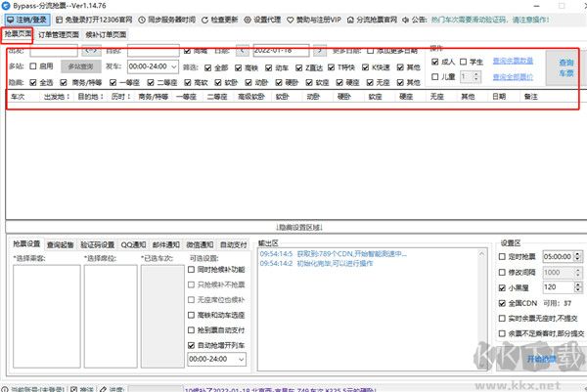Uncheck the K快速 filter checkbox
Screen dimensions: 587x392
[365, 67]
